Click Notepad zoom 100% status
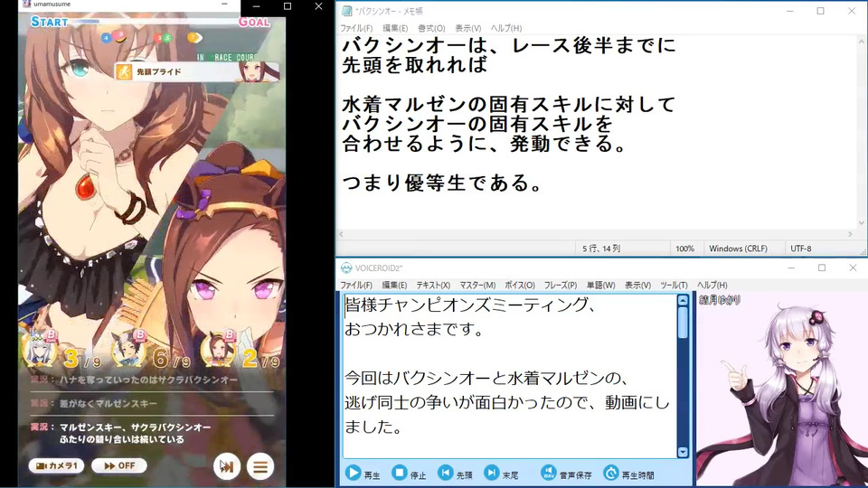 (x=684, y=249)
